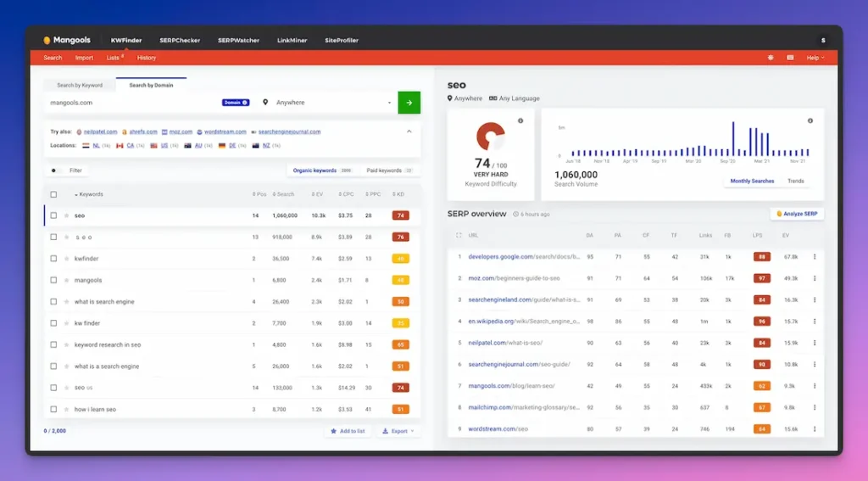Click info icon on search volume chart

click(810, 121)
